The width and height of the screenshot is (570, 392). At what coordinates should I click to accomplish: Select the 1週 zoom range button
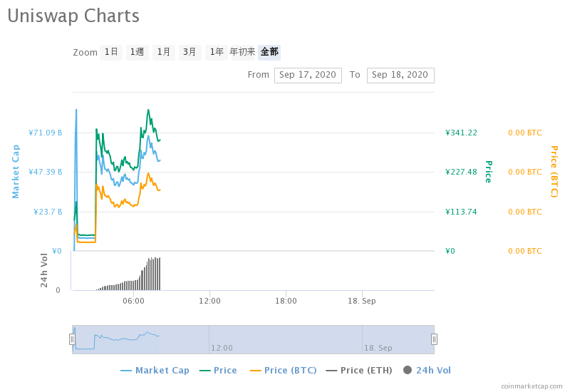[137, 52]
